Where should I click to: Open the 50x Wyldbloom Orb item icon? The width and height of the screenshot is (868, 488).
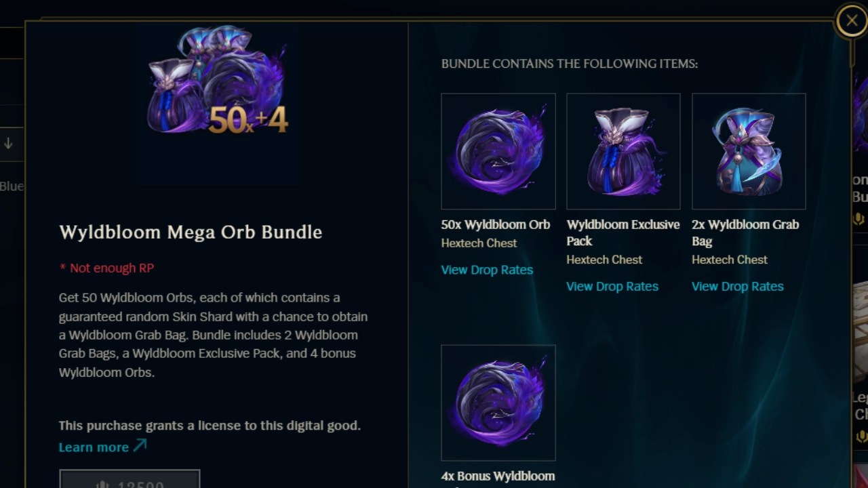point(498,151)
